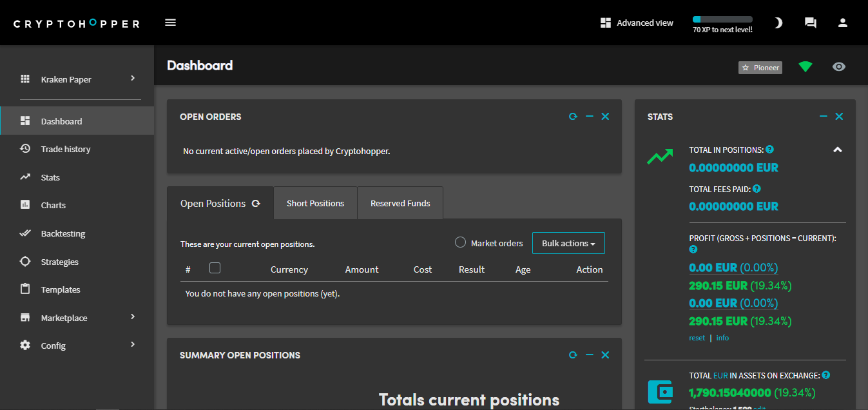The height and width of the screenshot is (410, 868).
Task: Switch to Reserved Funds tab
Action: [400, 203]
